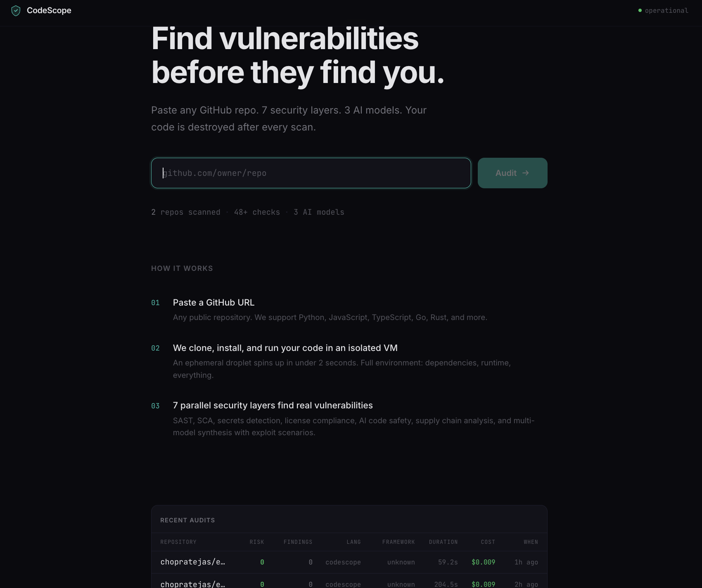This screenshot has height=588, width=702.
Task: Click the Cost column header
Action: pyautogui.click(x=488, y=542)
